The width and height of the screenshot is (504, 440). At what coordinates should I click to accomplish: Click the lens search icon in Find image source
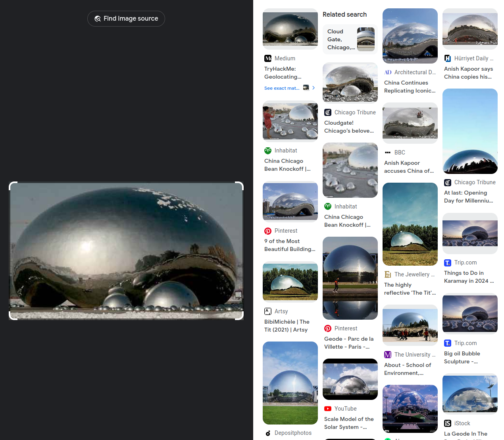[x=98, y=19]
